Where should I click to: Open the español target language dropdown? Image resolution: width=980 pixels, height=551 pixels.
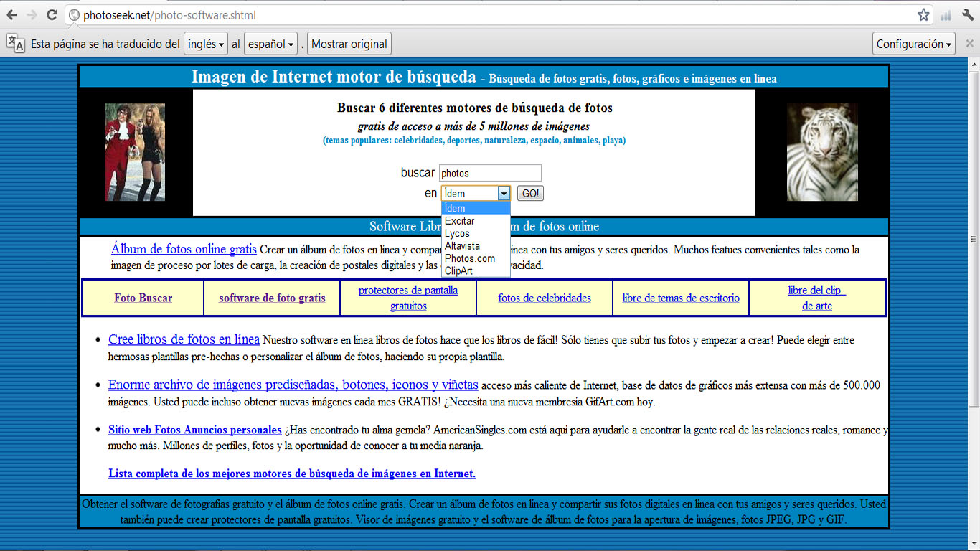tap(270, 44)
